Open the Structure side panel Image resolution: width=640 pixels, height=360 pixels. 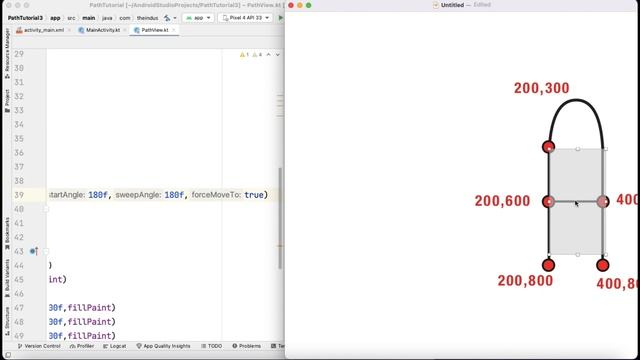[7, 321]
